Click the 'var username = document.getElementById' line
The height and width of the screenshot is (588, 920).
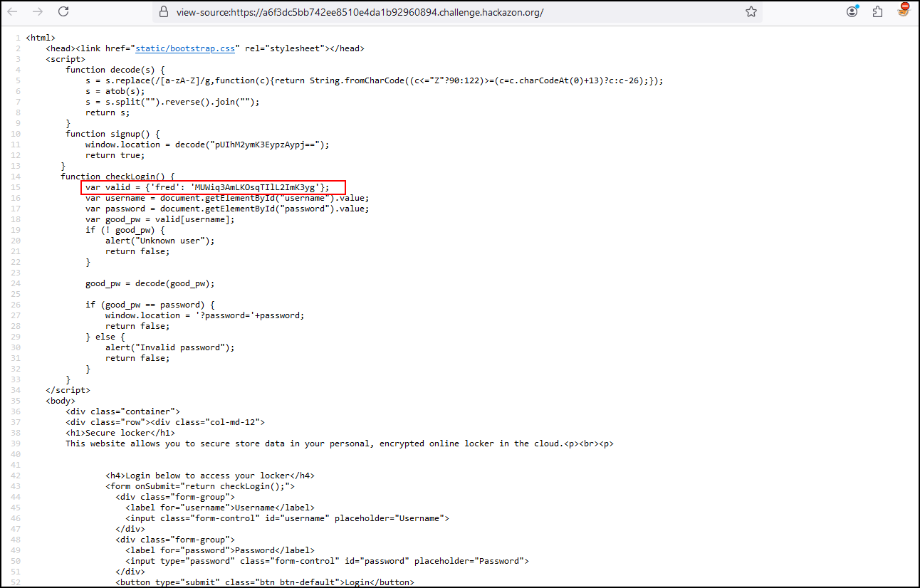point(227,198)
